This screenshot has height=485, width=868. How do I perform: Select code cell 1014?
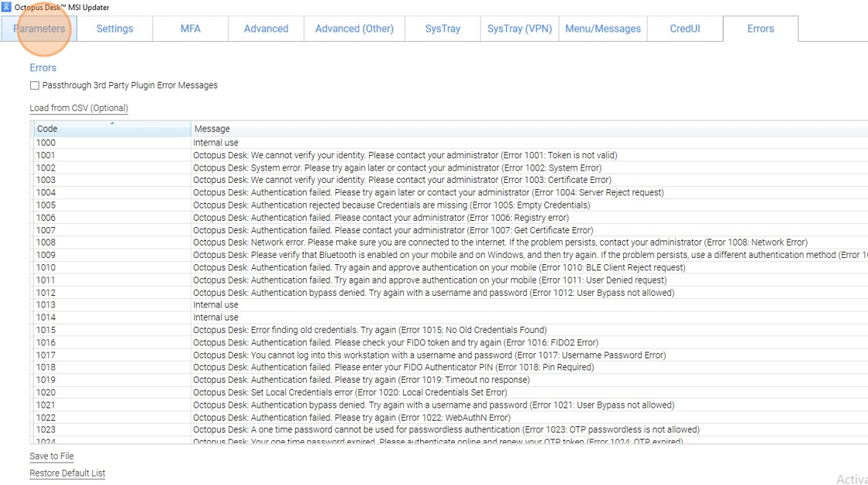click(x=111, y=318)
